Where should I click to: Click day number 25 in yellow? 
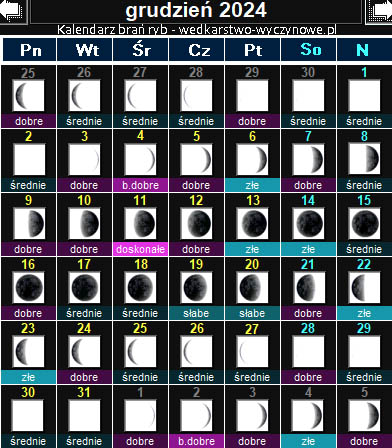pos(140,328)
